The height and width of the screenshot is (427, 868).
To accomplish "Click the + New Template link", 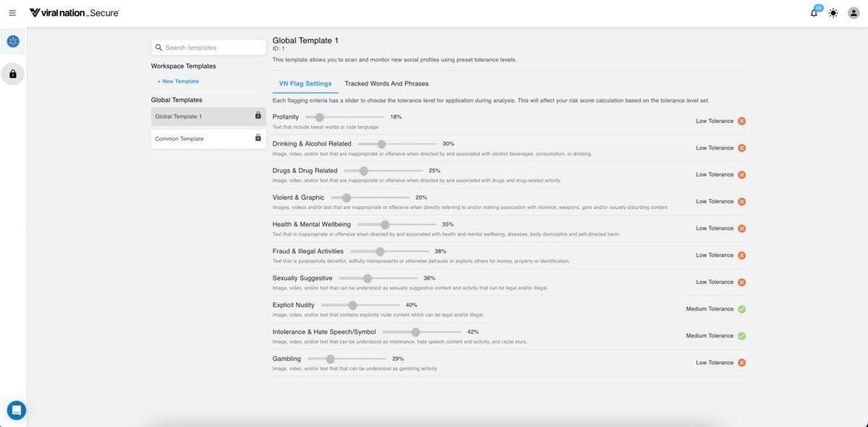I will 177,81.
